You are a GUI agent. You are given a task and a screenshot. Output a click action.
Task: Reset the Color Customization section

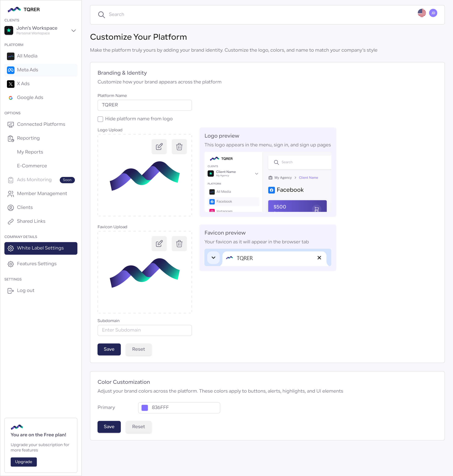coord(138,427)
